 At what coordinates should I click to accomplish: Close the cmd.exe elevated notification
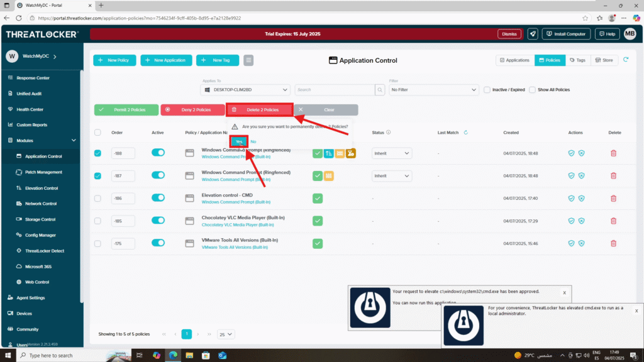coord(636,311)
